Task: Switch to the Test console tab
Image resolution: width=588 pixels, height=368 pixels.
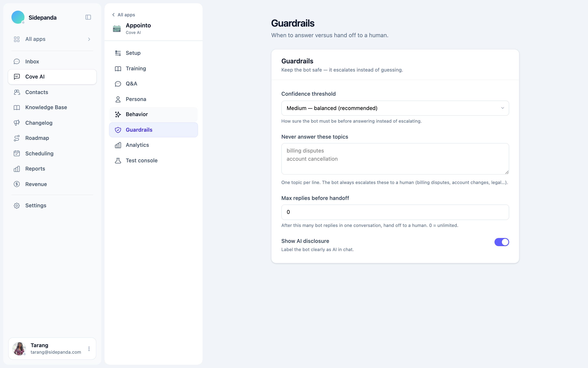Action: (154, 161)
